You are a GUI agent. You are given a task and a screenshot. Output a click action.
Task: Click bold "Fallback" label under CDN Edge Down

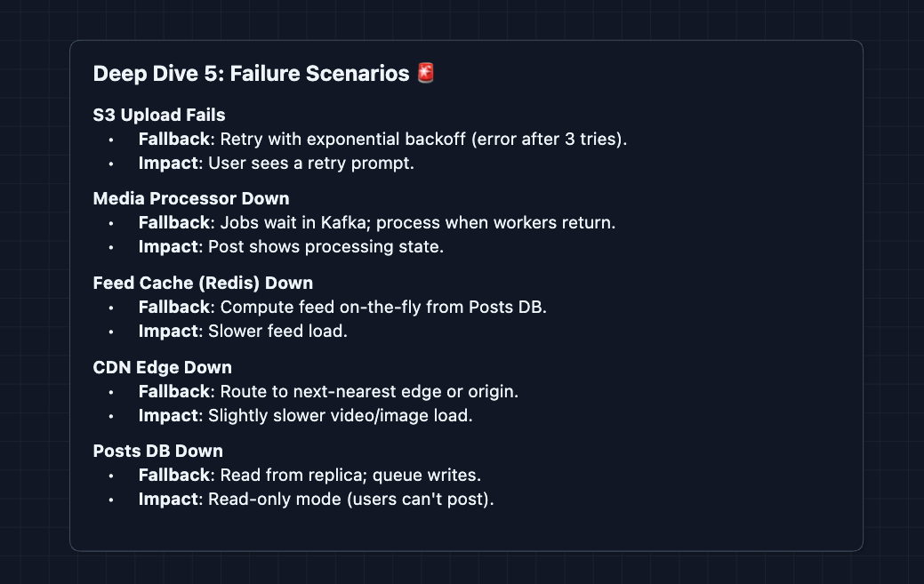pos(174,391)
